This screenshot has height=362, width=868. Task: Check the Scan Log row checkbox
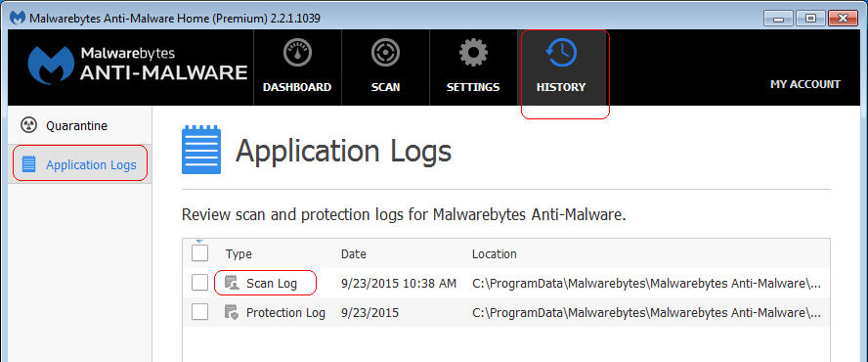click(x=199, y=283)
